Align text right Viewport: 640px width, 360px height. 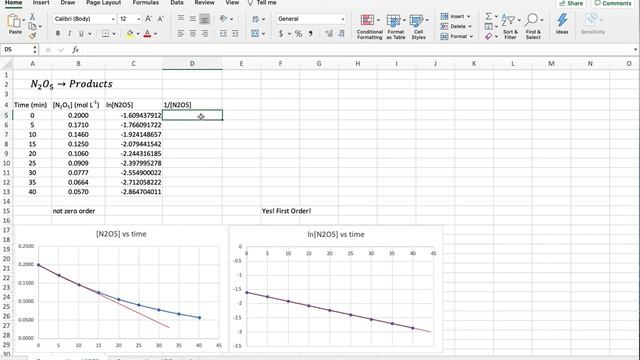[x=204, y=34]
